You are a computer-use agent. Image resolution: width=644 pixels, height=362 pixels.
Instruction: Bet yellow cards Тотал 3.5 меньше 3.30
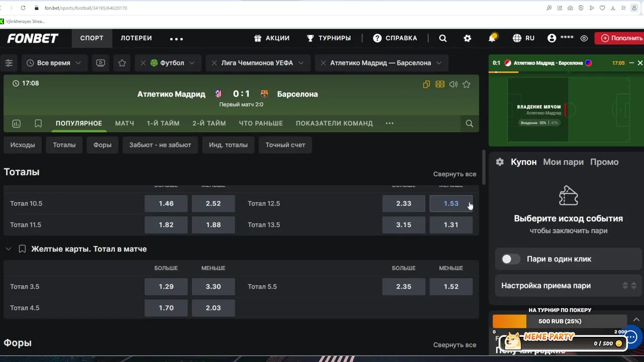tap(213, 287)
